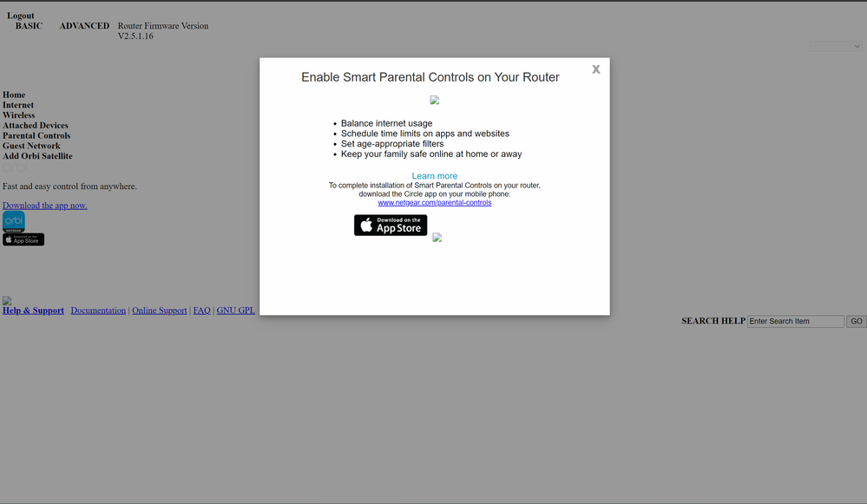Click the broken image beside the App Store badge
The height and width of the screenshot is (504, 867).
pyautogui.click(x=437, y=238)
